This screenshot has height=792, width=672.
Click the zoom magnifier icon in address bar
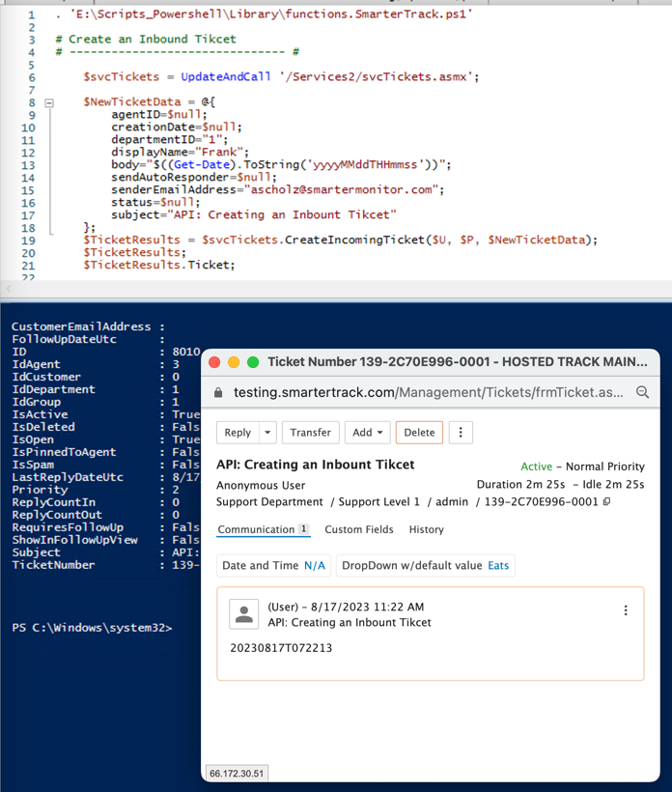[x=642, y=392]
